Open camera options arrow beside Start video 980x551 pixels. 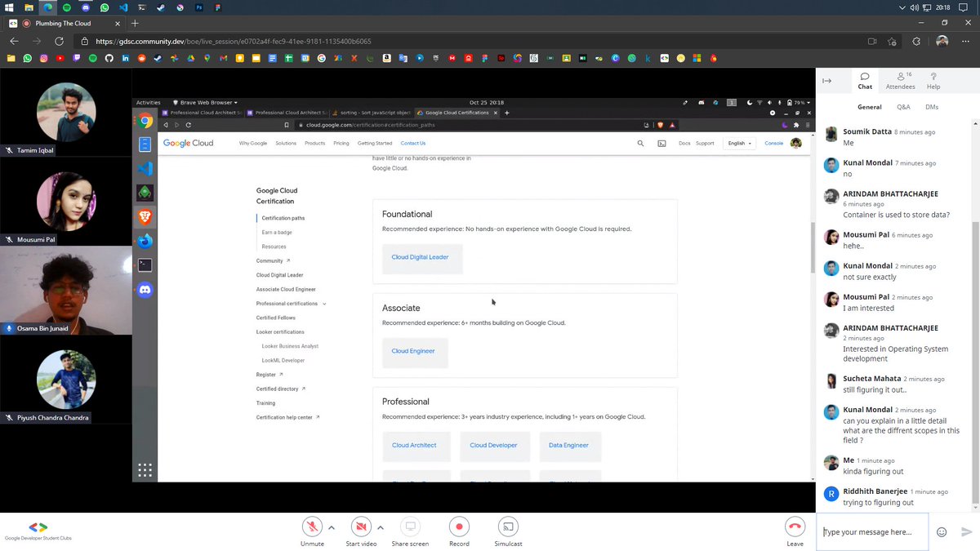tap(380, 527)
